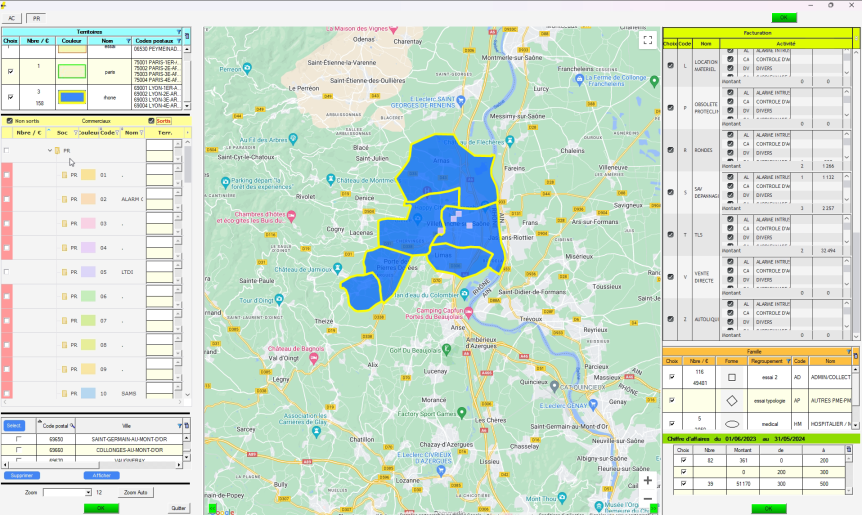Click the filter icon in Ville column
862x515 pixels.
coord(178,425)
